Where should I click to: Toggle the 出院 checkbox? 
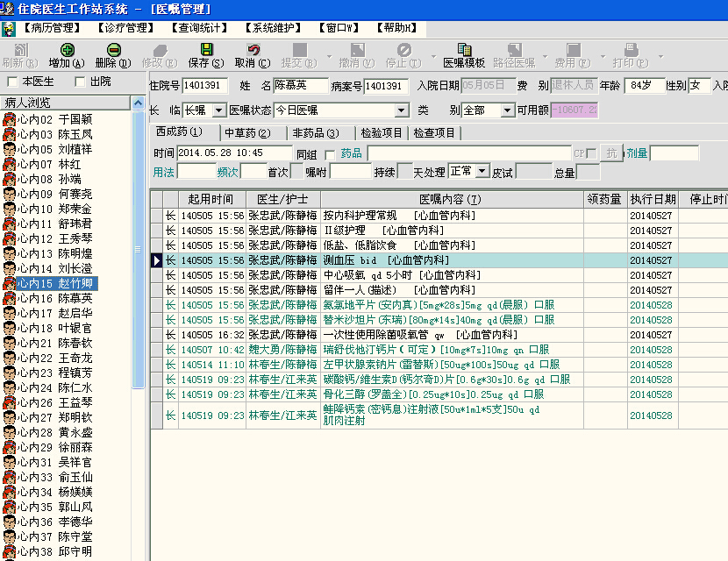click(x=80, y=82)
